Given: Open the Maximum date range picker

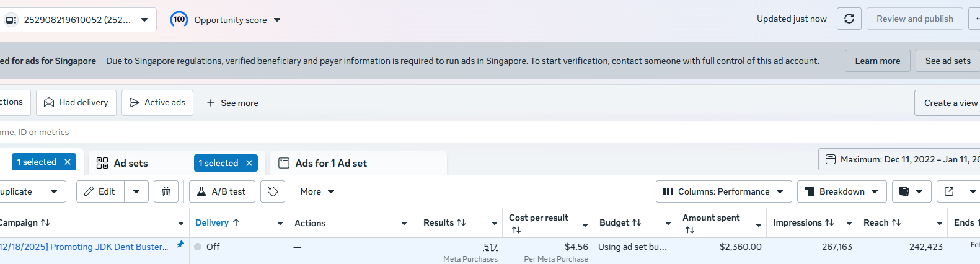Looking at the screenshot, I should [x=899, y=159].
